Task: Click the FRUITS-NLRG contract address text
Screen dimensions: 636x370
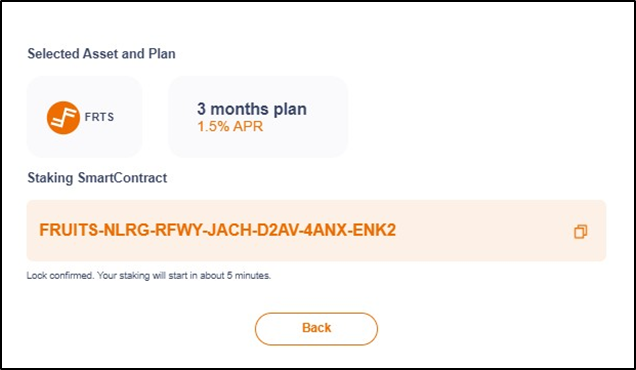Action: pyautogui.click(x=217, y=230)
